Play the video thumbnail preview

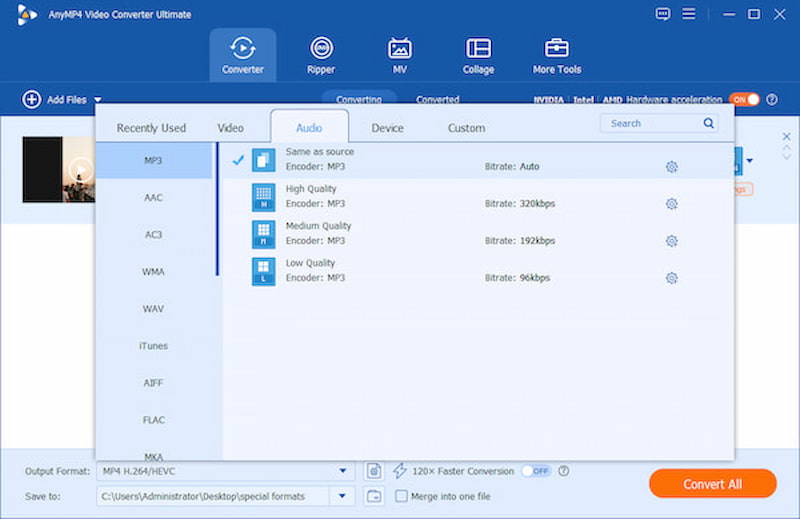[81, 169]
